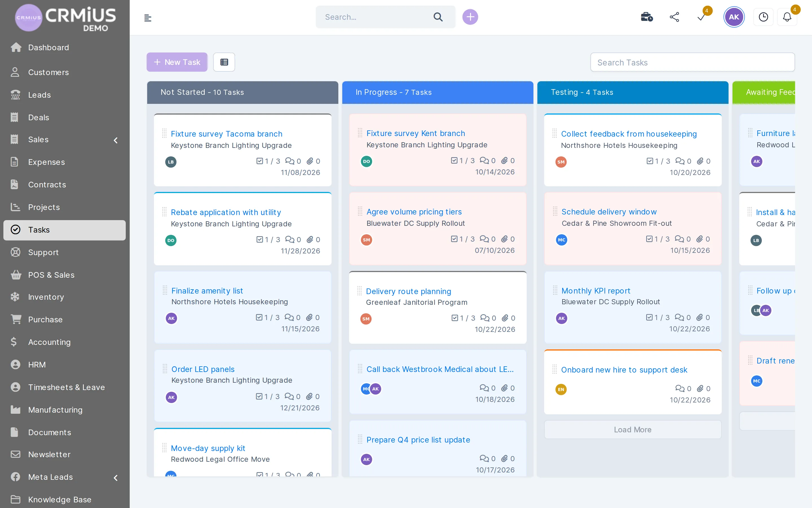
Task: Open Expenses in the sidebar
Action: click(64, 162)
